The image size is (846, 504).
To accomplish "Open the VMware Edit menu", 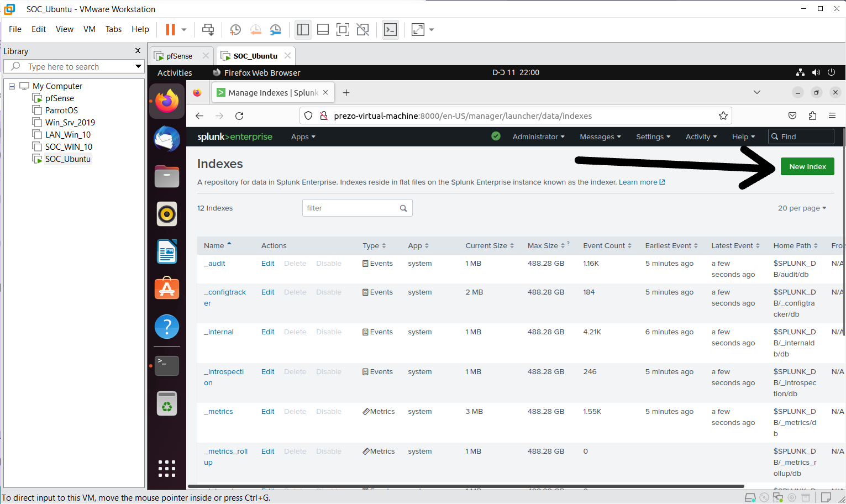I will pos(39,29).
